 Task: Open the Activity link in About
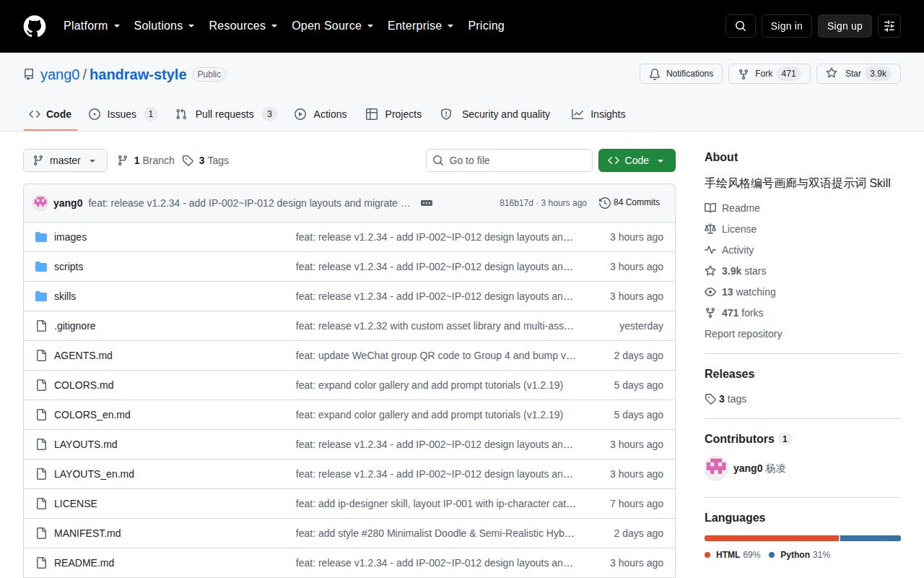[730, 250]
